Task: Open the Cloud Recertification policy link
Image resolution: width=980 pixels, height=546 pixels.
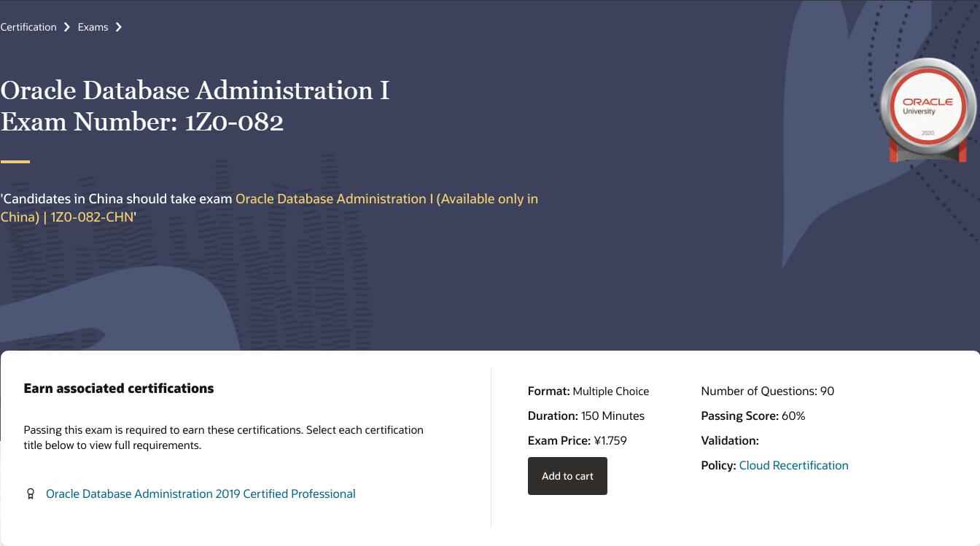Action: [793, 465]
